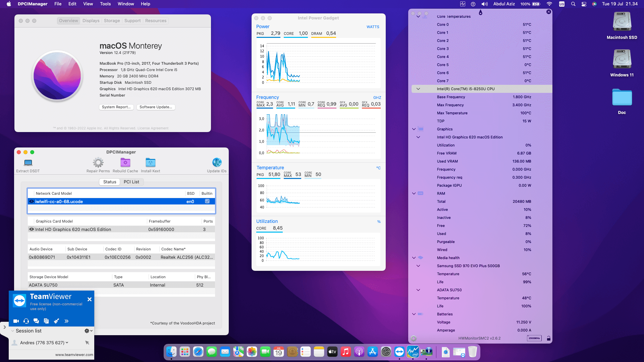Toggle Builtin checkbox for iwlwifi network card
This screenshot has width=644, height=362.
[207, 201]
